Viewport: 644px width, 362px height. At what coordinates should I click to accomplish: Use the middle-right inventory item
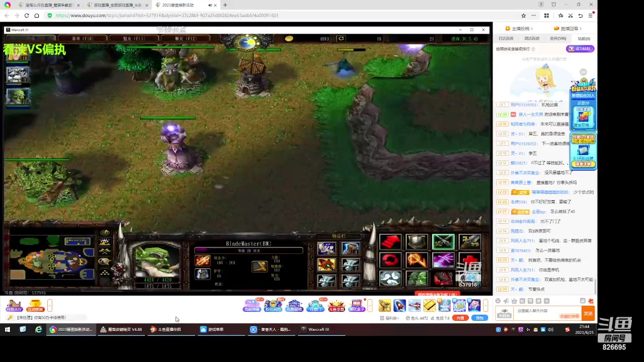click(351, 264)
